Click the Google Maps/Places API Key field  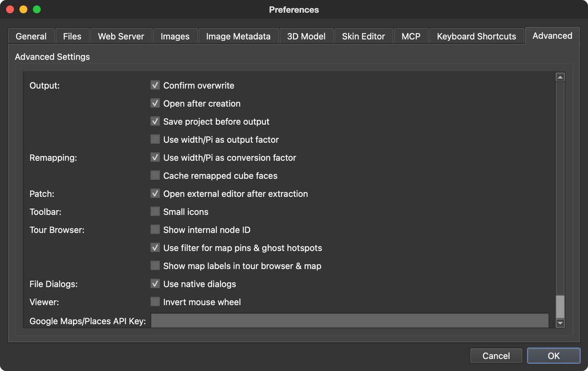point(350,321)
